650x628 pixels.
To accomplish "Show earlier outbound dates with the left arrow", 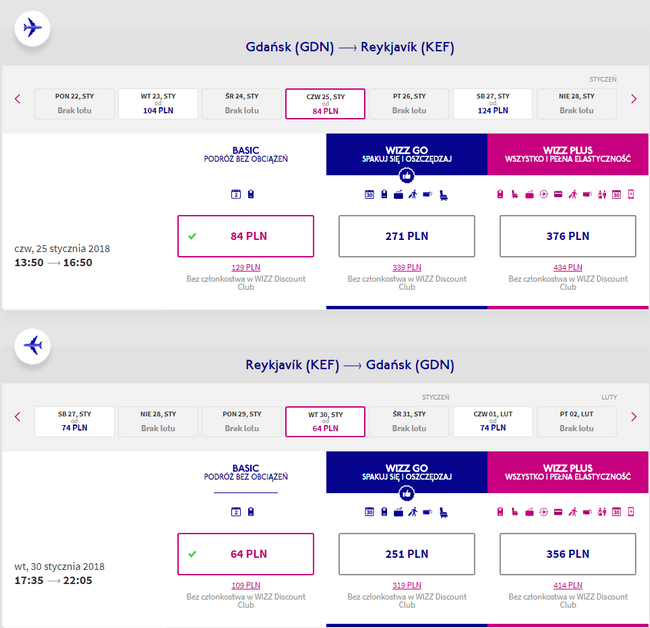I will coord(17,99).
